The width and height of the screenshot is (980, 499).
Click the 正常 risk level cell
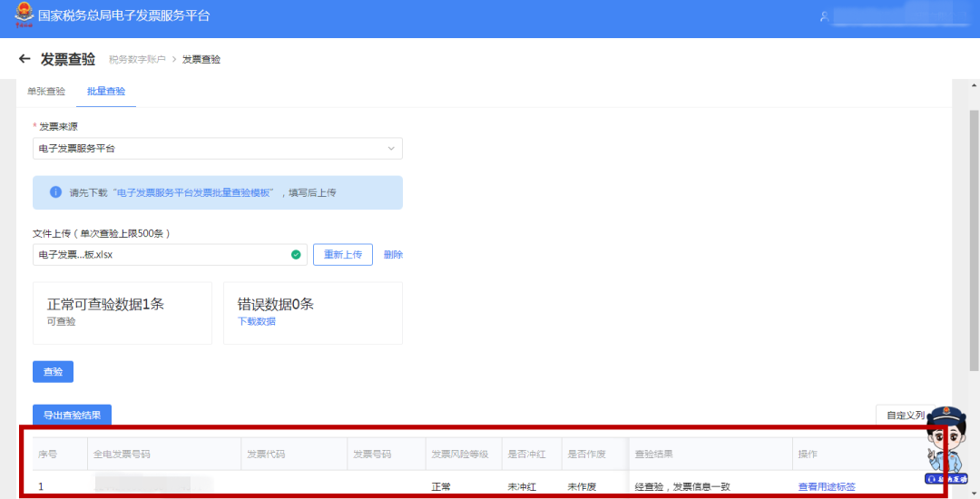point(441,486)
